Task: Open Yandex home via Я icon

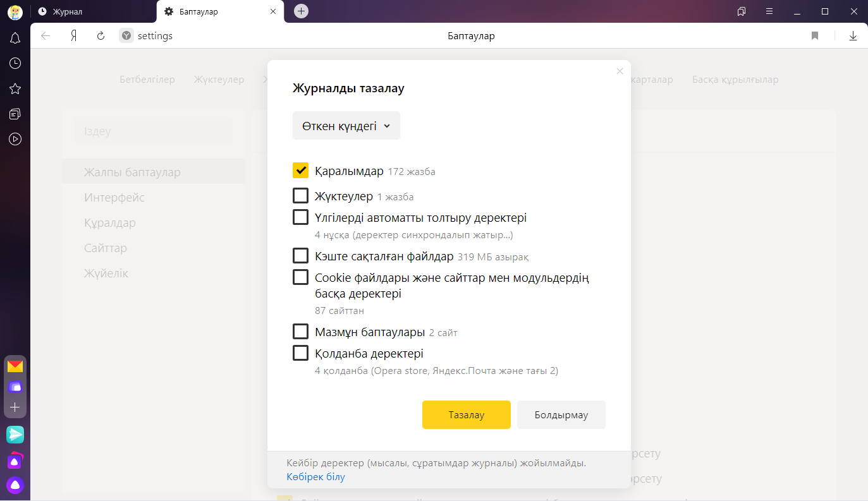Action: click(x=74, y=36)
